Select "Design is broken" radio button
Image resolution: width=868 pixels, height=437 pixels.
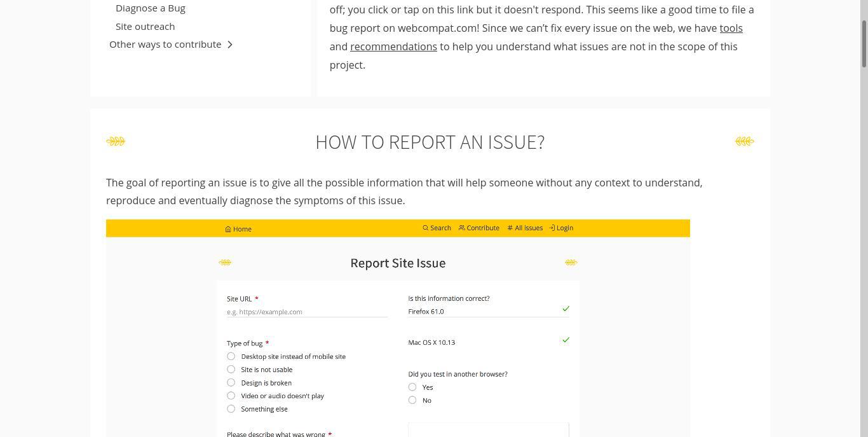pyautogui.click(x=231, y=382)
